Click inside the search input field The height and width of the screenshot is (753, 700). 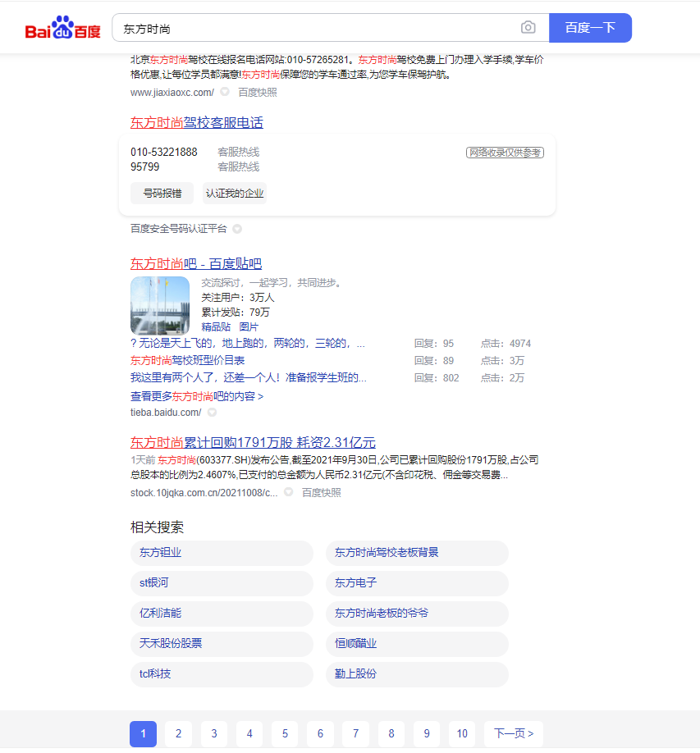point(316,28)
